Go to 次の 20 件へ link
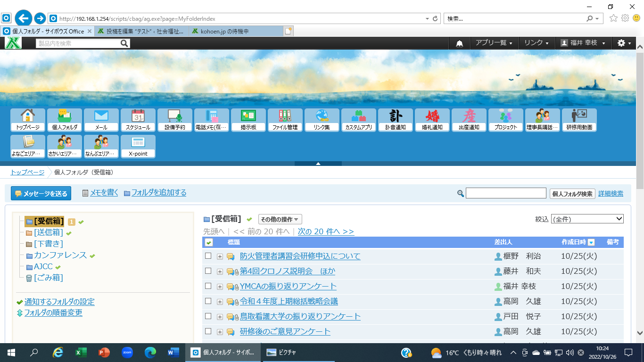Viewport: 644px width, 362px height. (x=326, y=231)
